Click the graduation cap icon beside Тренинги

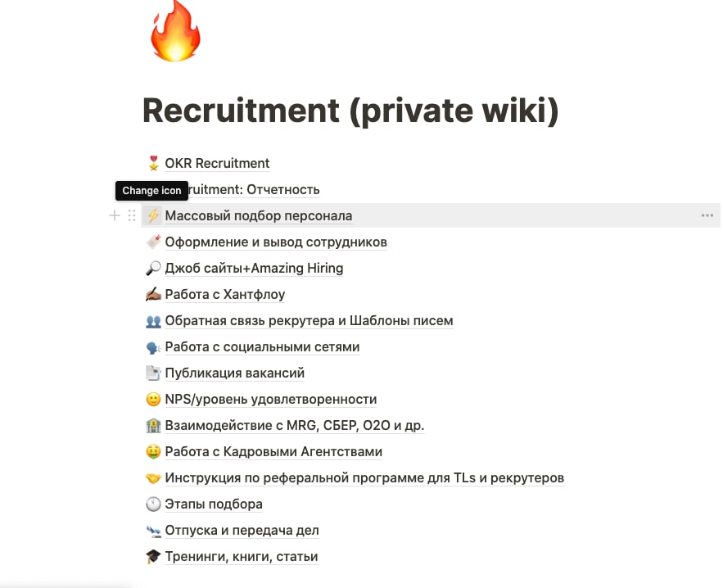(152, 556)
